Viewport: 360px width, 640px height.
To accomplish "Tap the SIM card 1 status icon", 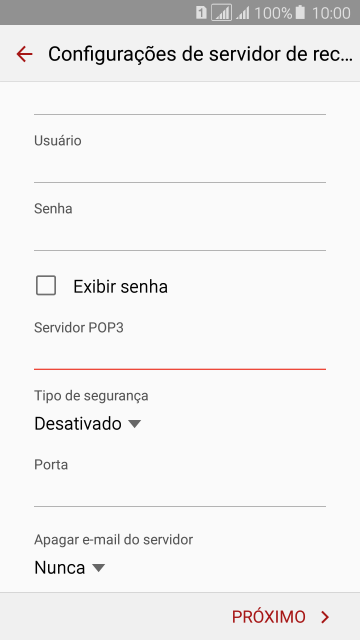I will (x=201, y=13).
